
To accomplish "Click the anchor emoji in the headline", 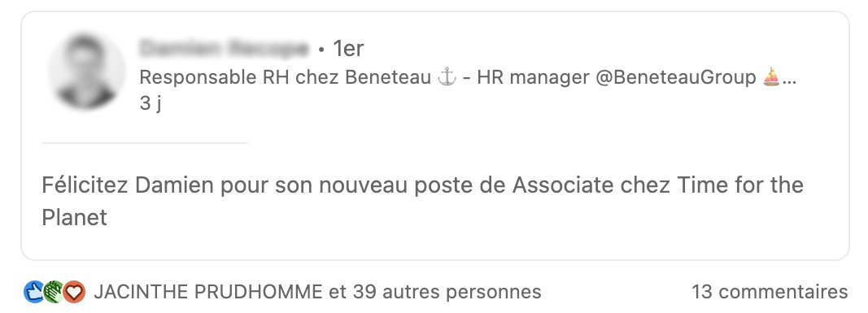I will (447, 78).
